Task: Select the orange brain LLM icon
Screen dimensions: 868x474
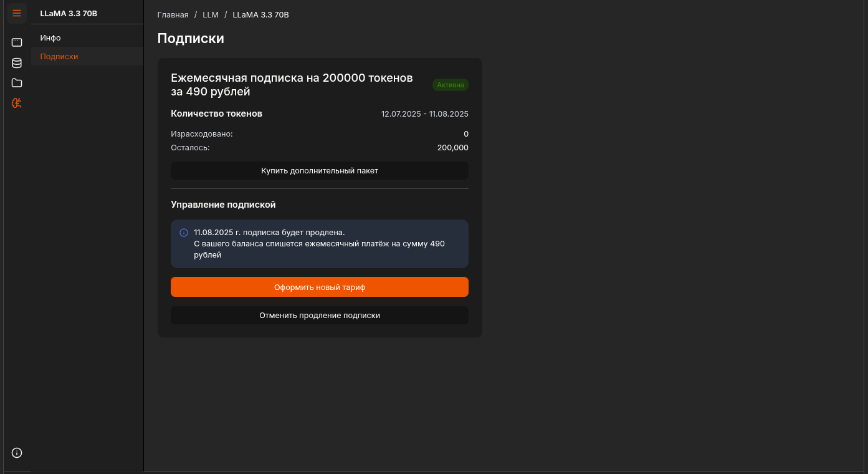Action: coord(17,103)
